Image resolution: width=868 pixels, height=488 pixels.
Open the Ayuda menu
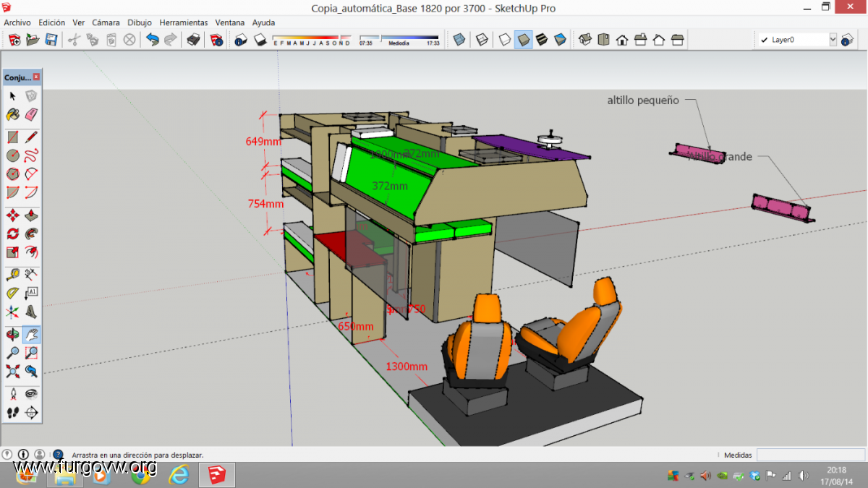tap(263, 22)
